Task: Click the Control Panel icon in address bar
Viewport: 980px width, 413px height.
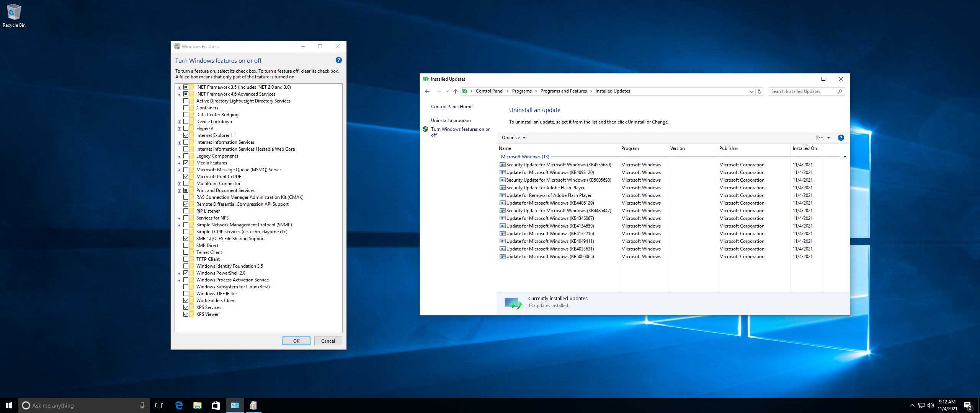Action: [x=465, y=91]
